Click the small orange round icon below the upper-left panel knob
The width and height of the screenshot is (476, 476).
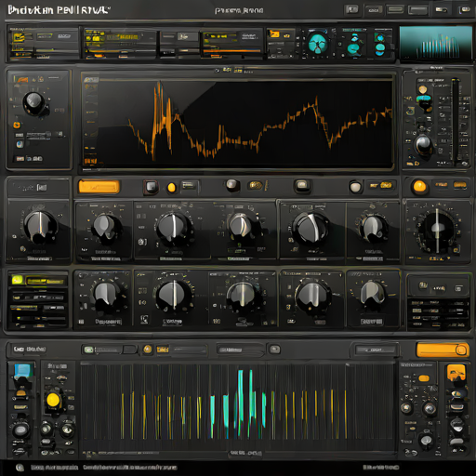(x=17, y=125)
